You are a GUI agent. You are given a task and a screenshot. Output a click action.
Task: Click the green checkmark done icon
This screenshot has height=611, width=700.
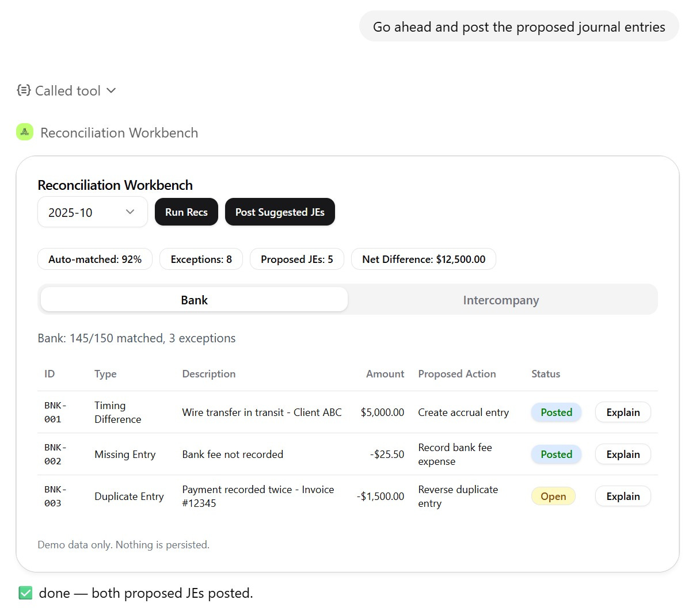pos(25,593)
